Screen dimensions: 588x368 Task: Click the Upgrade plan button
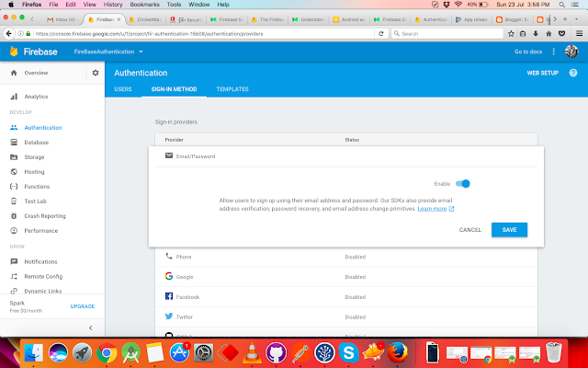tap(83, 306)
